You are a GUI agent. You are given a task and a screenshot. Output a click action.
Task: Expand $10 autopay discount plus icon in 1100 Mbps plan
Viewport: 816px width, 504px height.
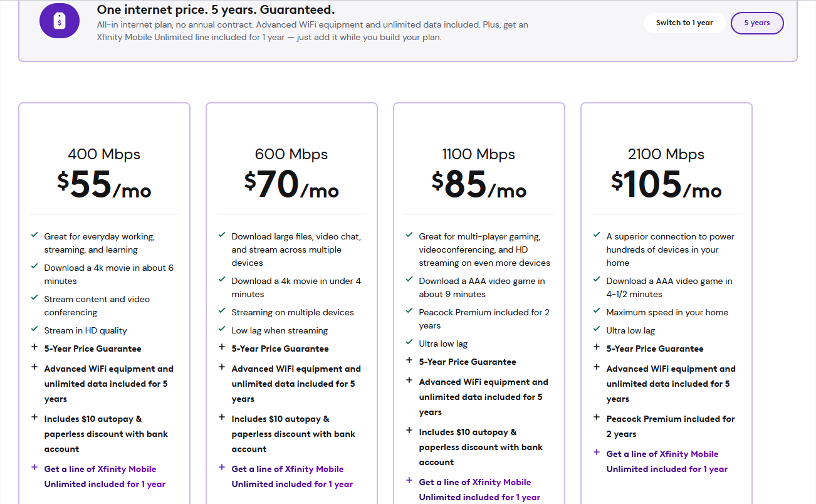coord(409,431)
